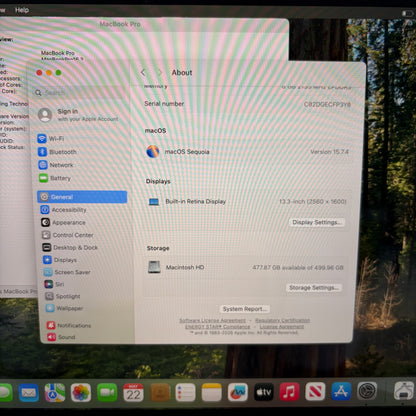Open Software License Agreement link
Viewport: 416px width, 416px height.
point(212,320)
